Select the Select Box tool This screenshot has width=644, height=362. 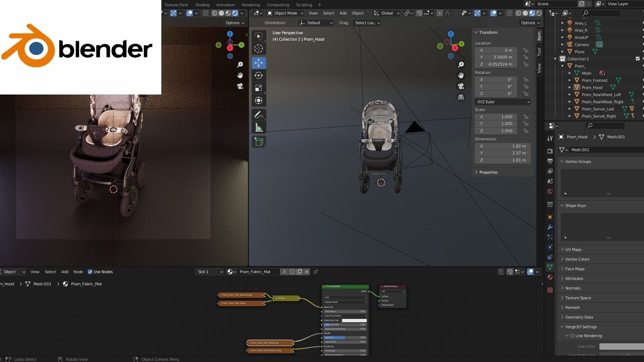point(258,36)
